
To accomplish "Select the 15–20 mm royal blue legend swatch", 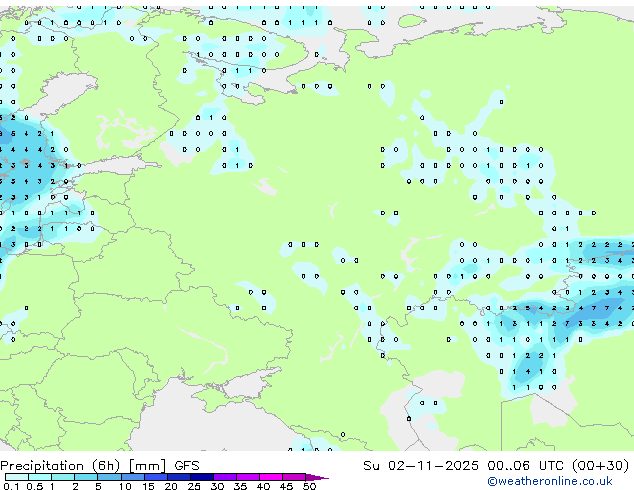I will click(155, 477).
